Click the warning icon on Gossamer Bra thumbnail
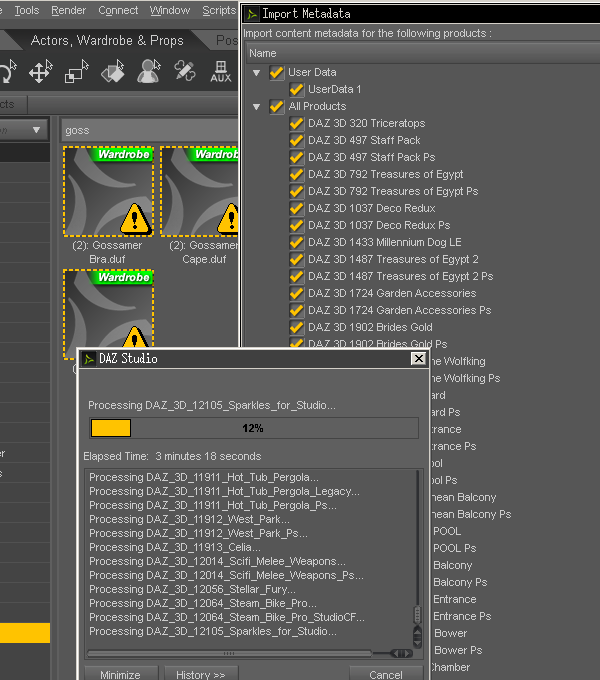Screen dimensions: 600x680 pyautogui.click(x=135, y=219)
